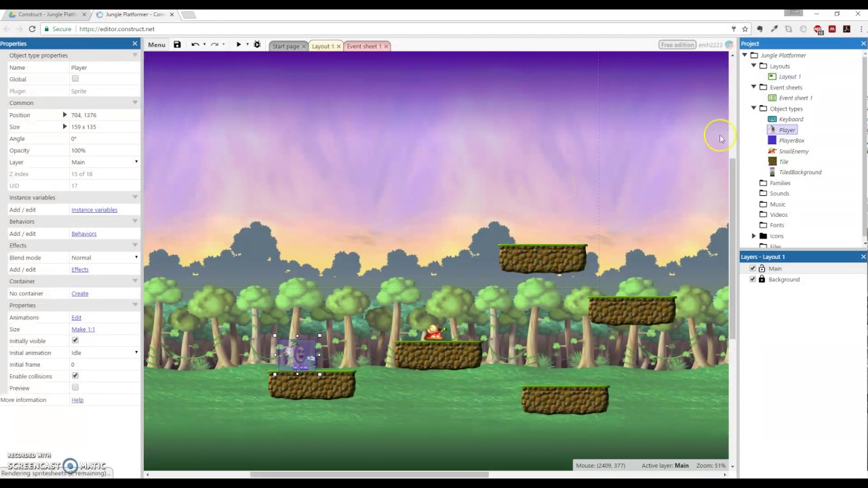
Task: Open the Evernote extension icon
Action: 759,29
